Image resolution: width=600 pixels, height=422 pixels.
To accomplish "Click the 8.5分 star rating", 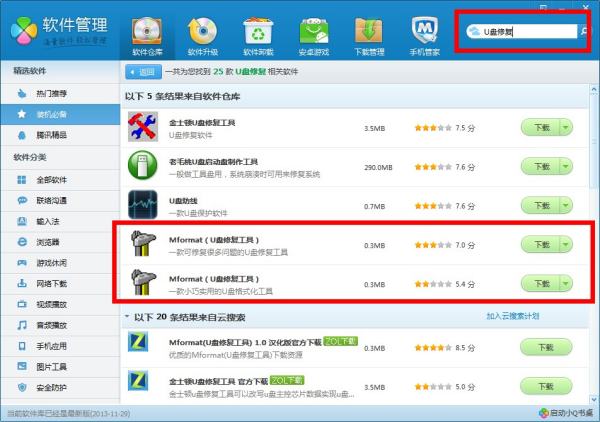I will tap(433, 348).
